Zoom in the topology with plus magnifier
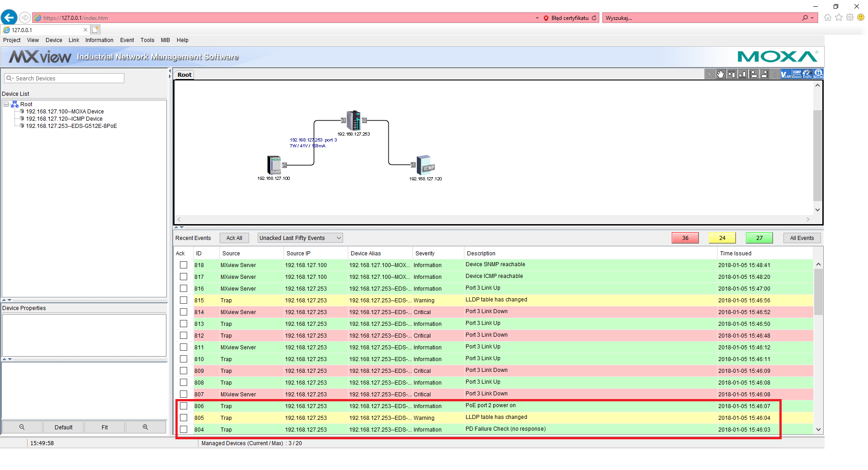The height and width of the screenshot is (470, 868). pos(145,427)
